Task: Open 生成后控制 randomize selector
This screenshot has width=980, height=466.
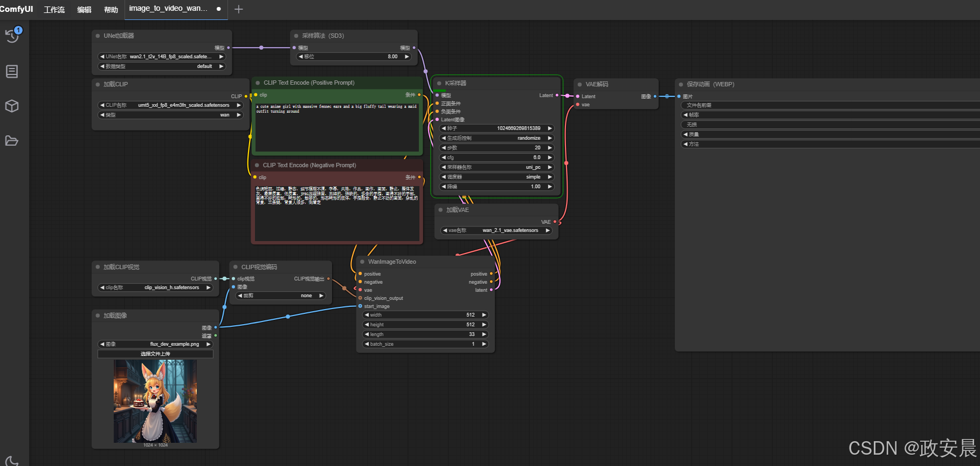Action: [x=497, y=138]
